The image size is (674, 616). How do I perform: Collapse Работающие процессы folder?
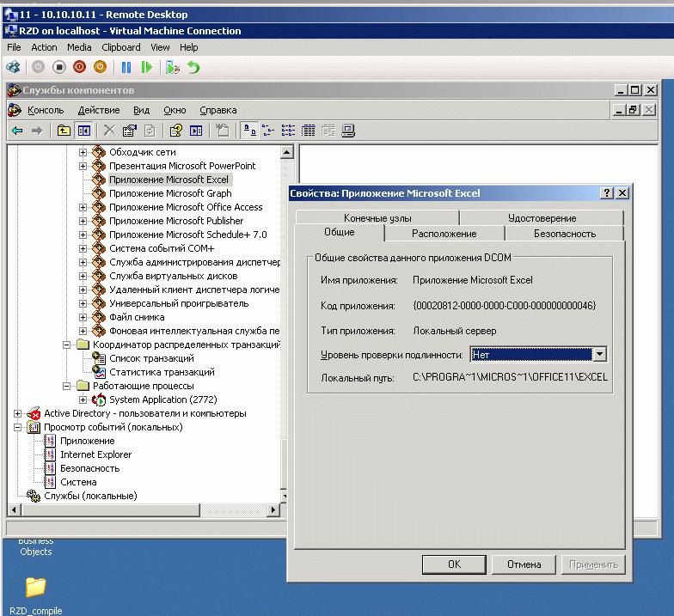[67, 386]
